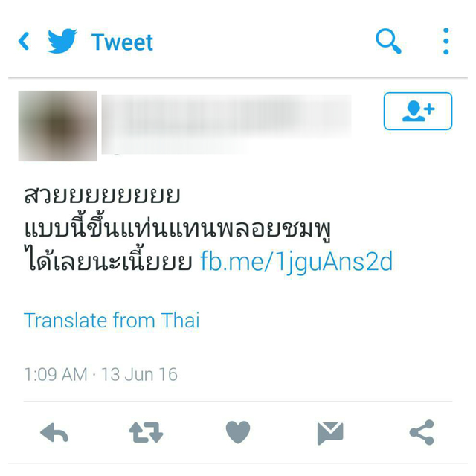Tap the 1:09 AM 13 Jun 16 timestamp
Viewport: 476px width, 476px height.
click(101, 374)
